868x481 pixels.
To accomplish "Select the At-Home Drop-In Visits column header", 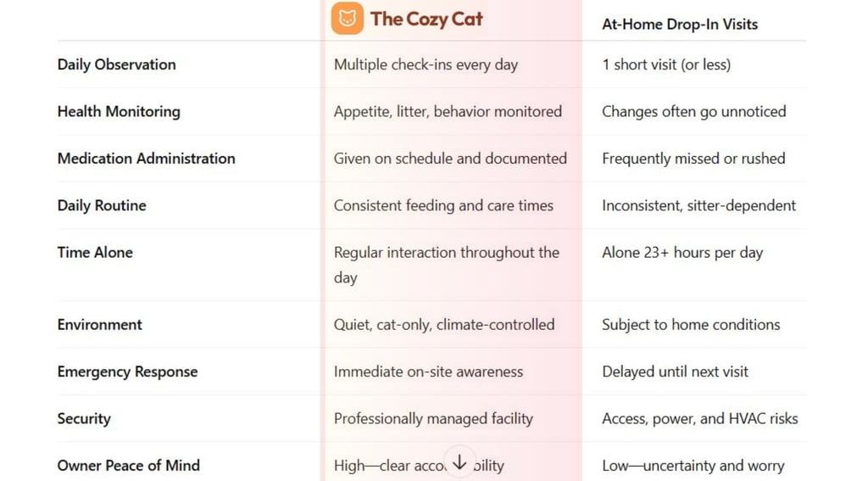I will coord(680,24).
